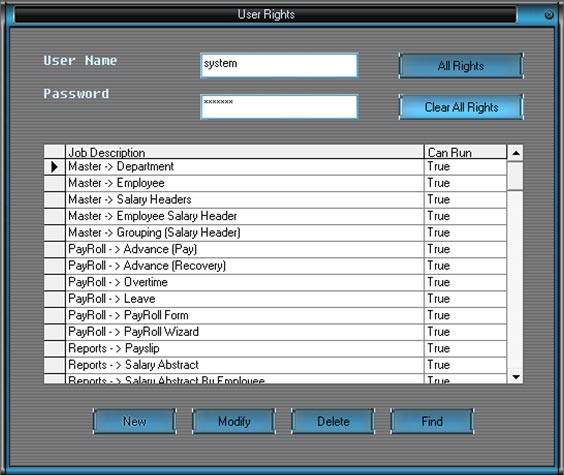The width and height of the screenshot is (564, 475).
Task: Grant access with All Rights button
Action: click(x=461, y=66)
